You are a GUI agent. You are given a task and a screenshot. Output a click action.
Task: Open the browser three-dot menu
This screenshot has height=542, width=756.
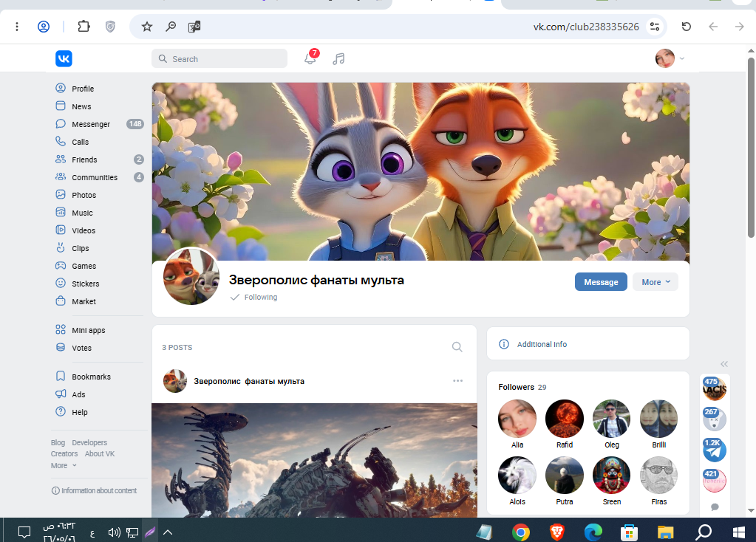coord(17,27)
